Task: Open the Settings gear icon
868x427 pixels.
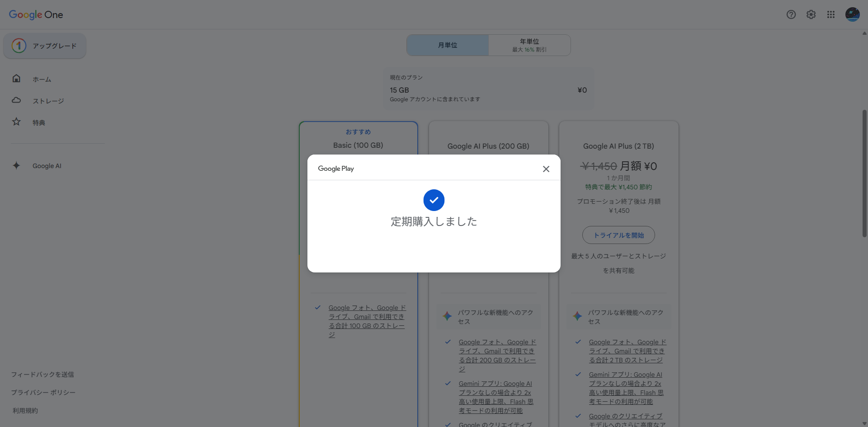Action: (x=811, y=14)
